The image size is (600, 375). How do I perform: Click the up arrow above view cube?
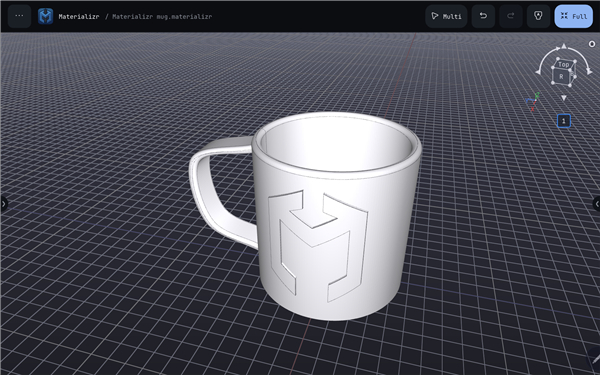[564, 47]
